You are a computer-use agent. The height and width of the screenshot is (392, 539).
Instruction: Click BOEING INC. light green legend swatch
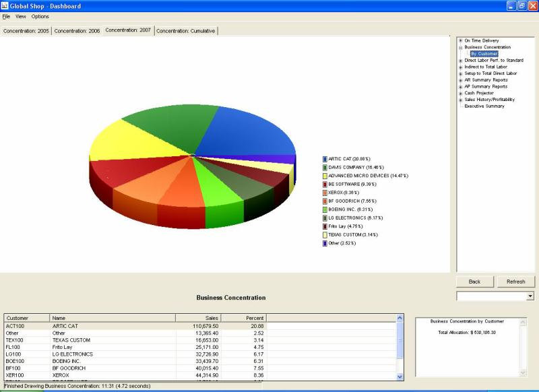pos(325,209)
